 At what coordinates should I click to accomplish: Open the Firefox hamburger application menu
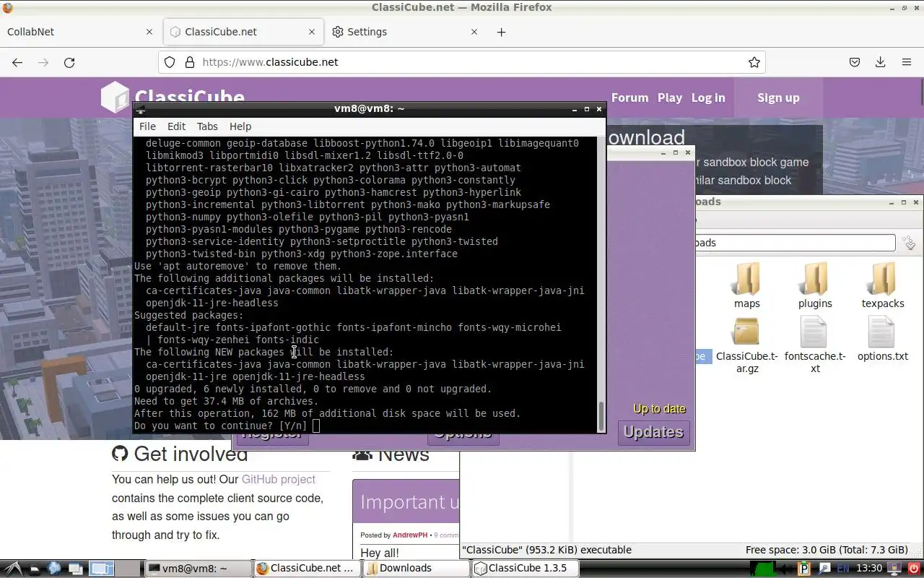(907, 62)
